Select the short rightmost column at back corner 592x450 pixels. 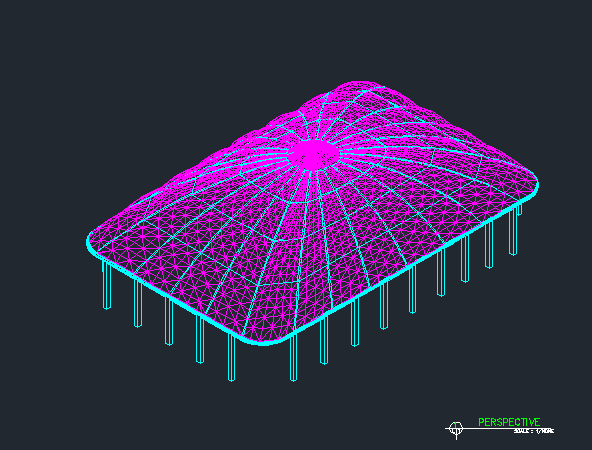[x=519, y=210]
